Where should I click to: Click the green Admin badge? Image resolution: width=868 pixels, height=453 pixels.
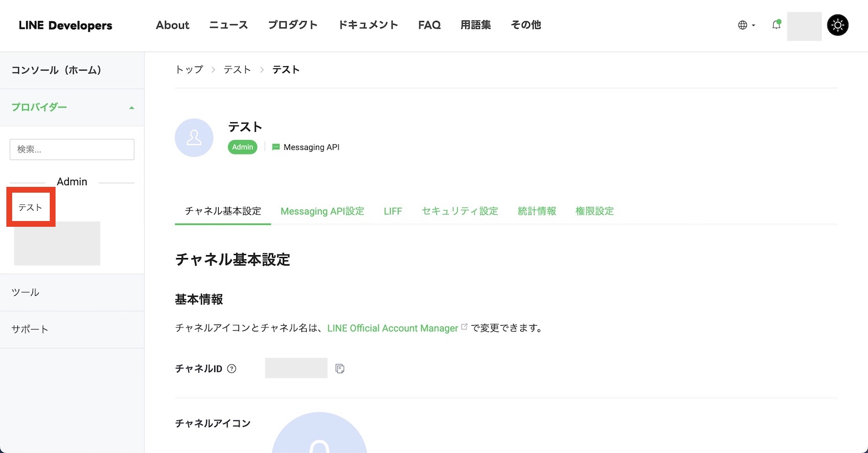[x=242, y=147]
